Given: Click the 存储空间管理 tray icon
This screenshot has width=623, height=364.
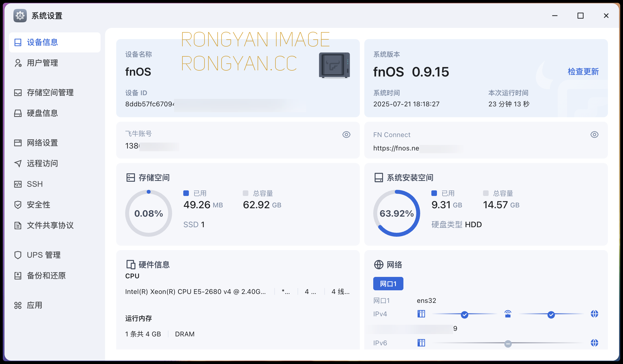Looking at the screenshot, I should click(18, 93).
